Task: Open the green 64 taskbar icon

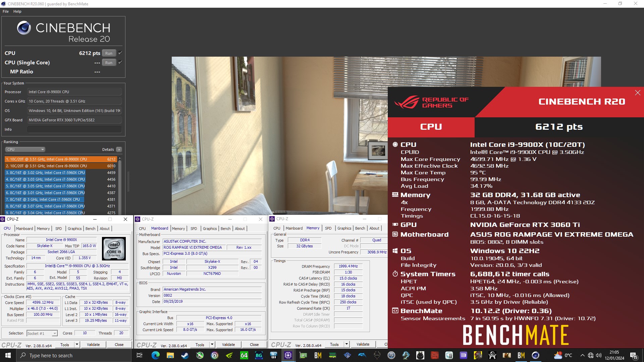Action: coord(244,355)
